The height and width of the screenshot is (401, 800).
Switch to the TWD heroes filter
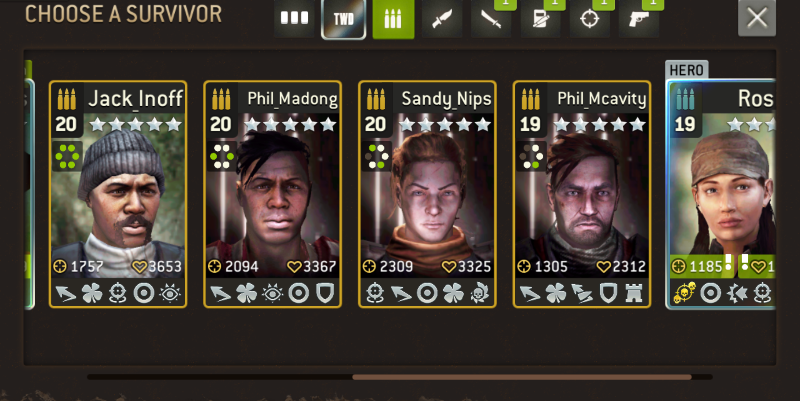click(x=343, y=19)
